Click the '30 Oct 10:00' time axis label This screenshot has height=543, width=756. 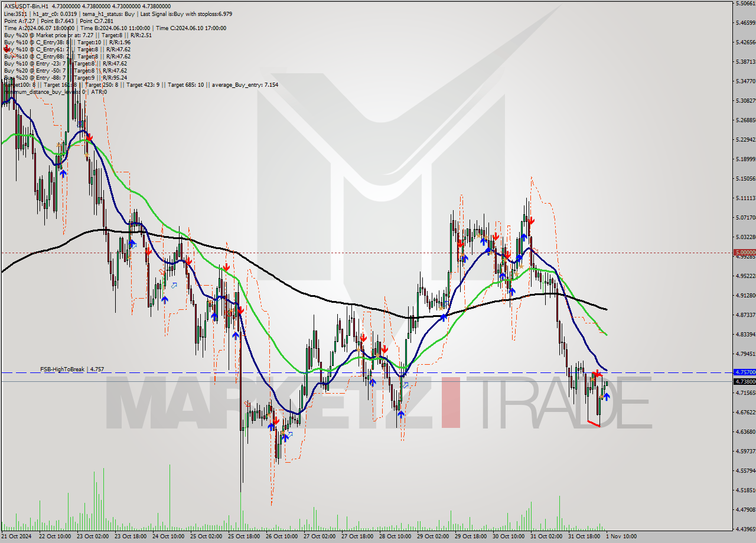[x=509, y=537]
